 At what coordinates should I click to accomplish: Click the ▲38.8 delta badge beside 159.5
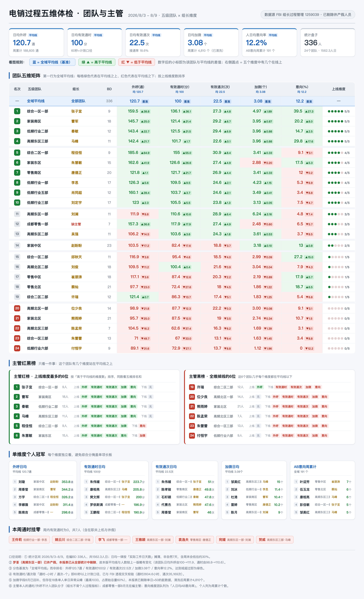coord(145,112)
